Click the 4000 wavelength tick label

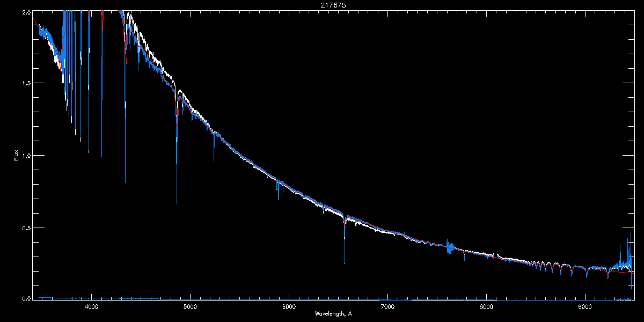91,306
